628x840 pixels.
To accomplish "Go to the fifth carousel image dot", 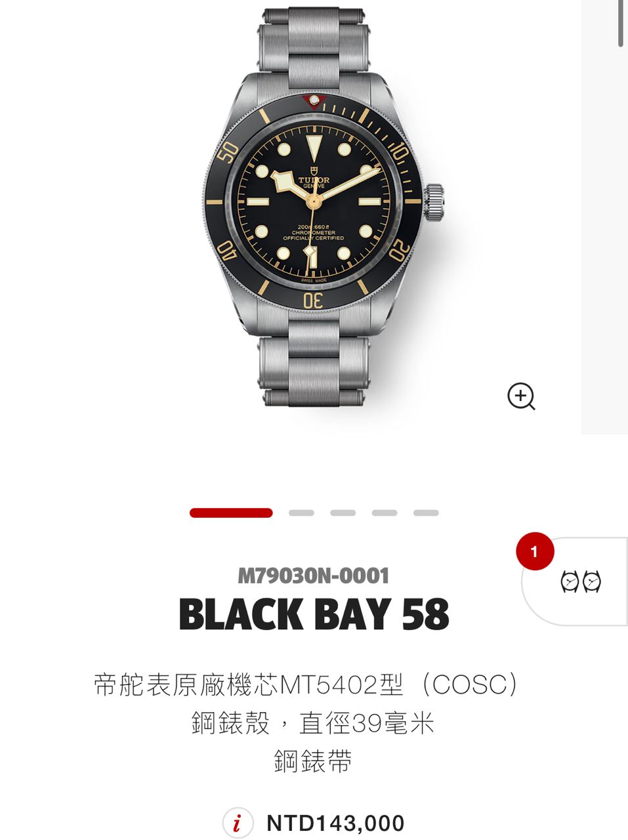I will pyautogui.click(x=426, y=513).
